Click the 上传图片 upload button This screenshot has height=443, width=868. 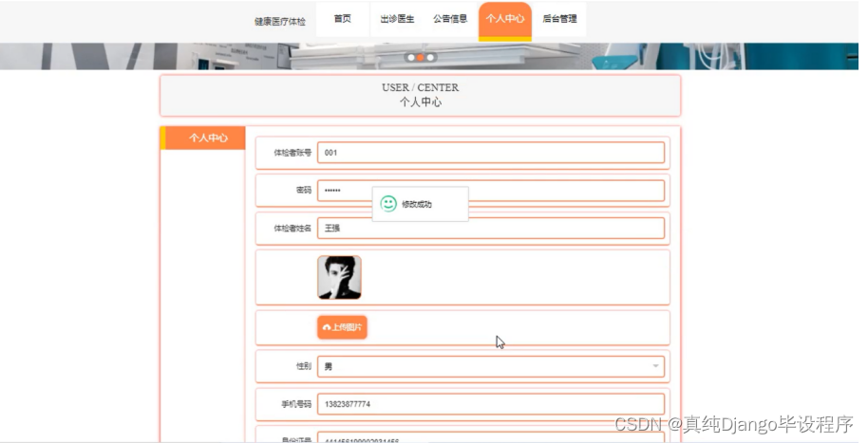342,327
